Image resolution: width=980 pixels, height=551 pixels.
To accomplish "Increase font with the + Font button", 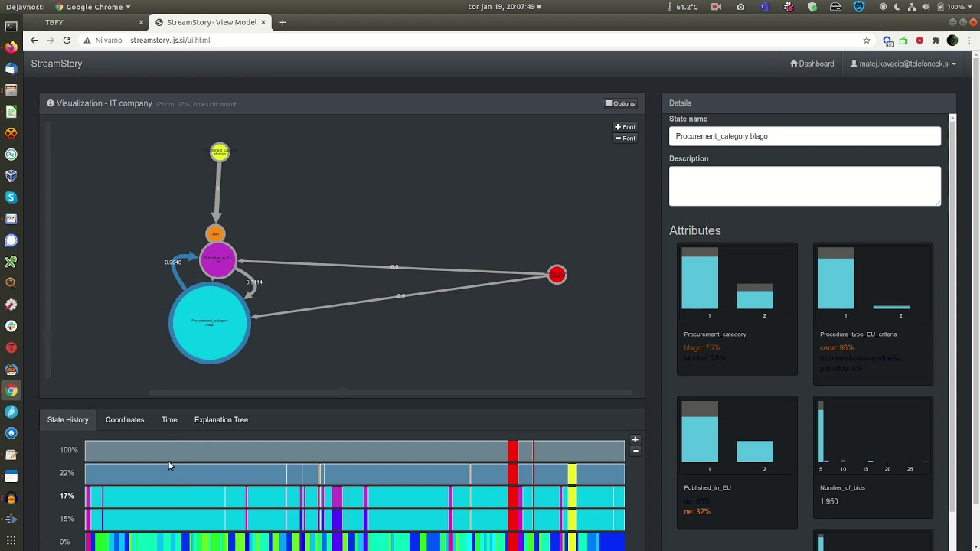I will click(x=625, y=127).
